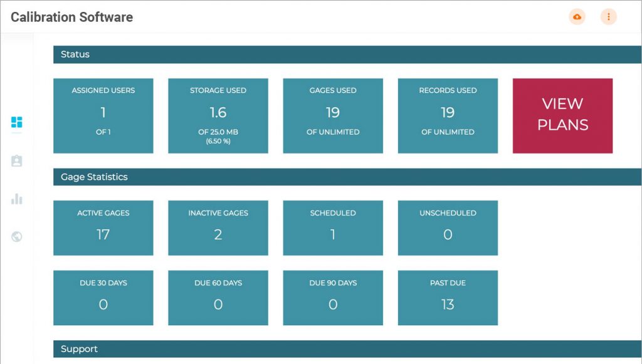Open reports using the bar chart icon

click(16, 199)
